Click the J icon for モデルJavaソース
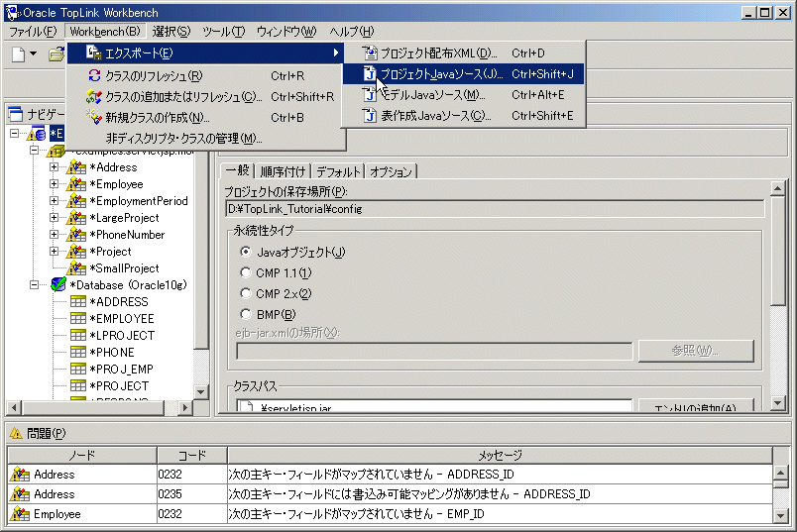 coord(370,94)
